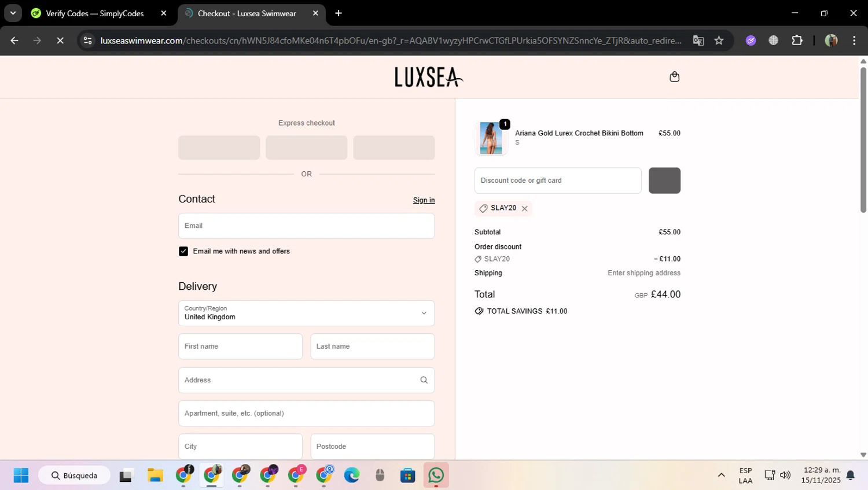This screenshot has height=490, width=868.
Task: Click the discount apply button
Action: [664, 180]
